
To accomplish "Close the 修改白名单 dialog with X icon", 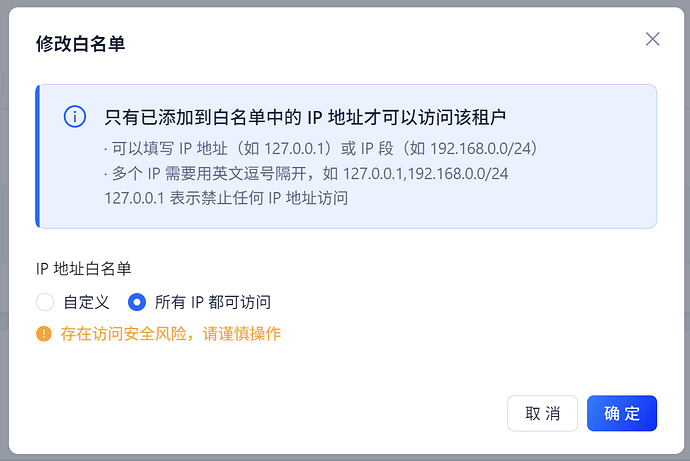I will point(652,39).
